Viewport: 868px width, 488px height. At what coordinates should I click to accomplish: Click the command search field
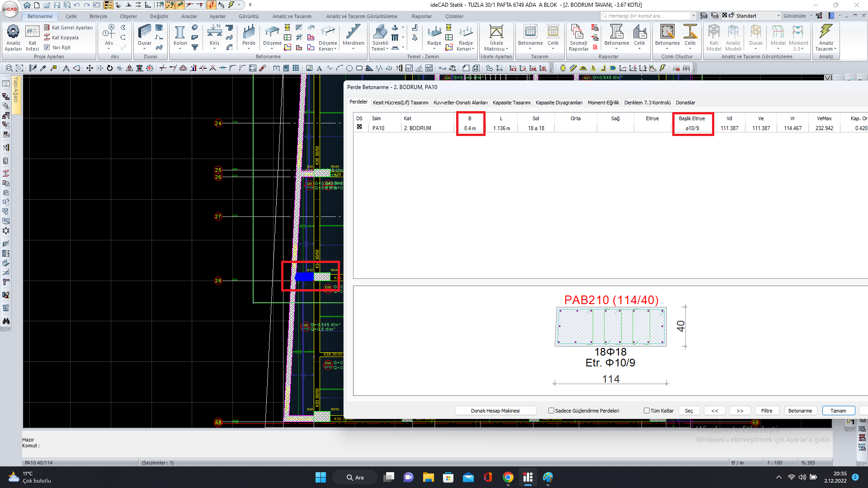[x=646, y=16]
